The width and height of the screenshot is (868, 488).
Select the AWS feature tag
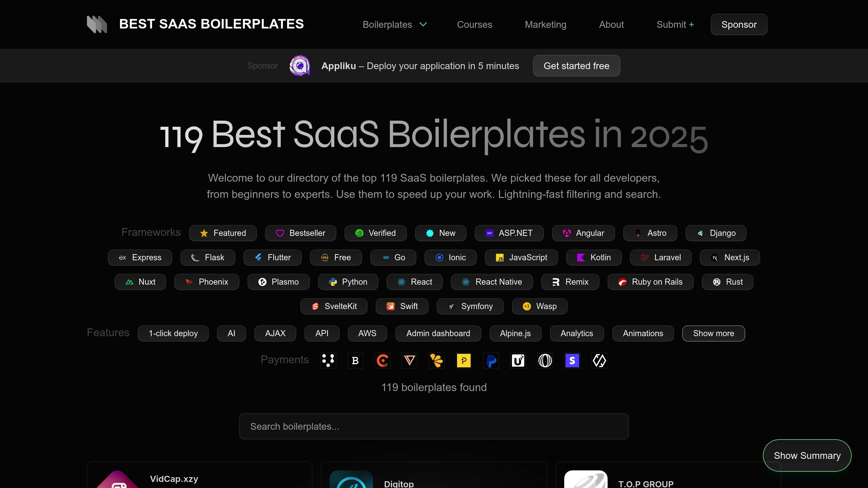click(367, 333)
